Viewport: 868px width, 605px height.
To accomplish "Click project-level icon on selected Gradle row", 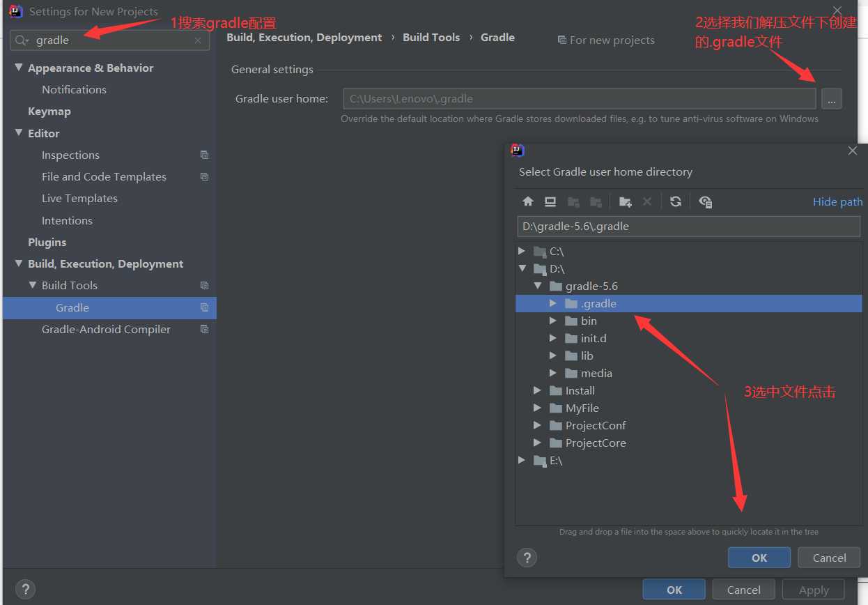I will (204, 307).
